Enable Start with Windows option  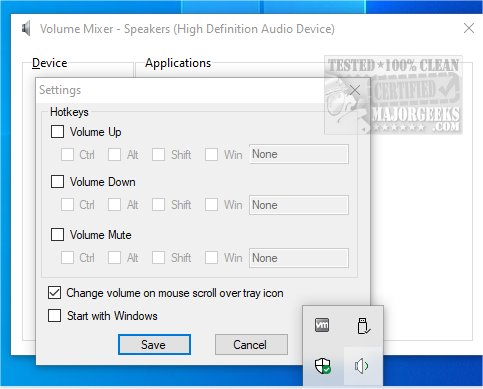(x=54, y=315)
